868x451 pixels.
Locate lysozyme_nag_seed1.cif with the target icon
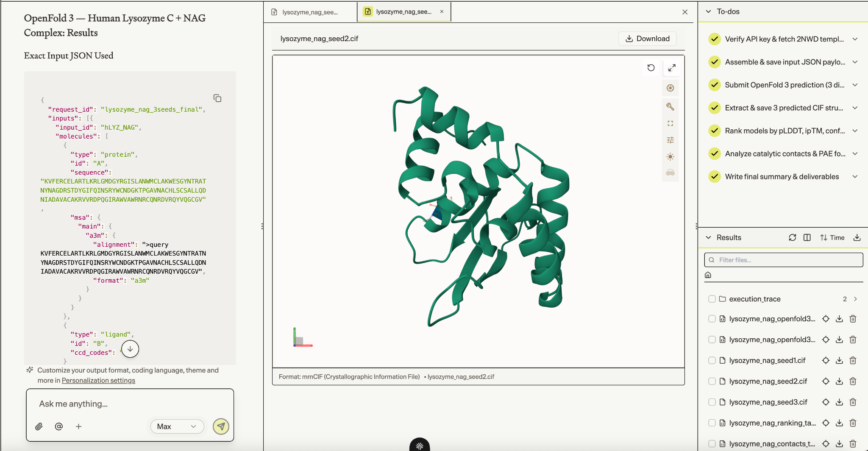coord(826,360)
